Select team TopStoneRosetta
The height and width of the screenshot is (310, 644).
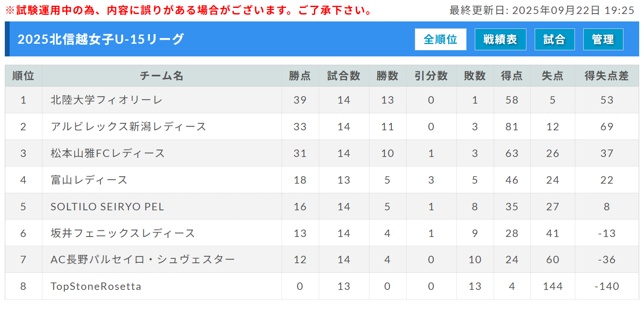click(x=96, y=286)
